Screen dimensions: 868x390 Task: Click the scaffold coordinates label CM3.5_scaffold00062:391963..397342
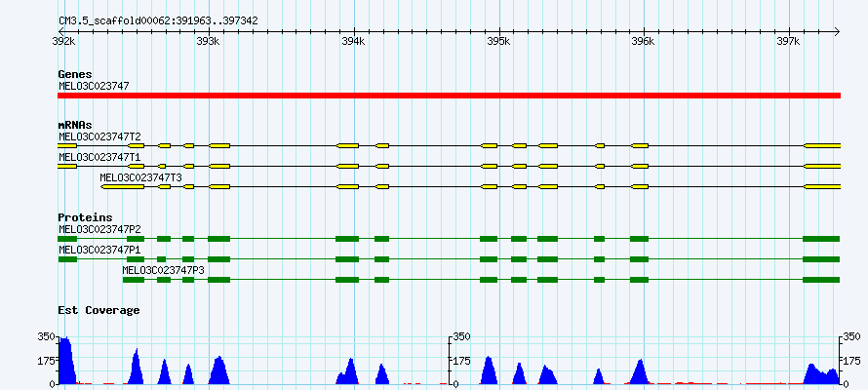click(158, 21)
